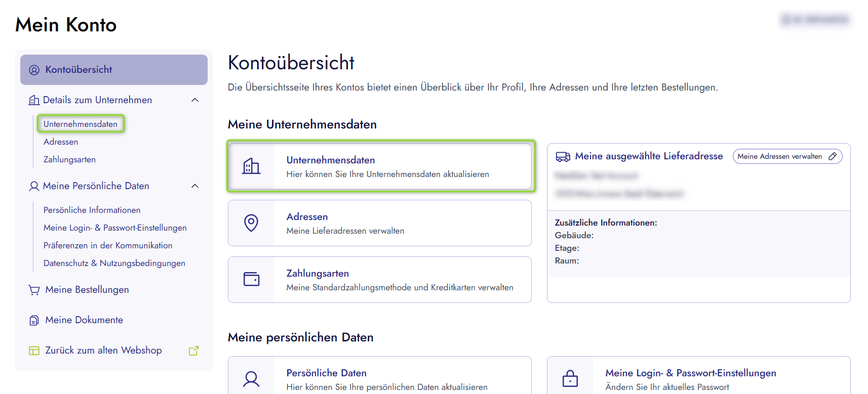
Task: Click the person icon beside Meine Persönliche Daten
Action: 34,186
